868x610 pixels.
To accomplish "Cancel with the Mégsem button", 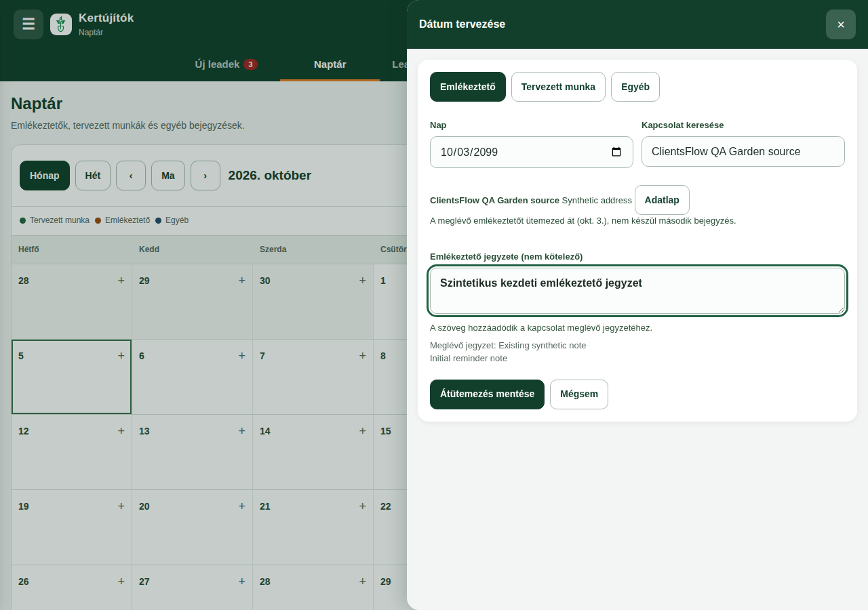I will [579, 394].
